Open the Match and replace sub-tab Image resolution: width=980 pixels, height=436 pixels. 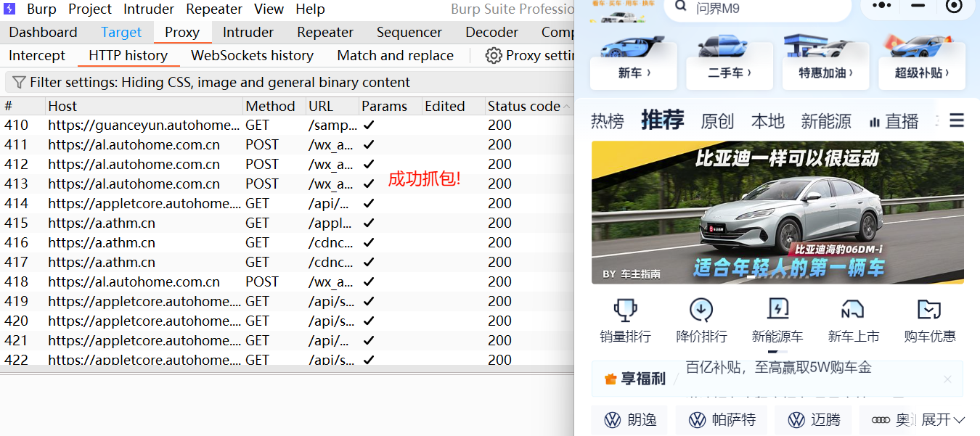pos(396,56)
